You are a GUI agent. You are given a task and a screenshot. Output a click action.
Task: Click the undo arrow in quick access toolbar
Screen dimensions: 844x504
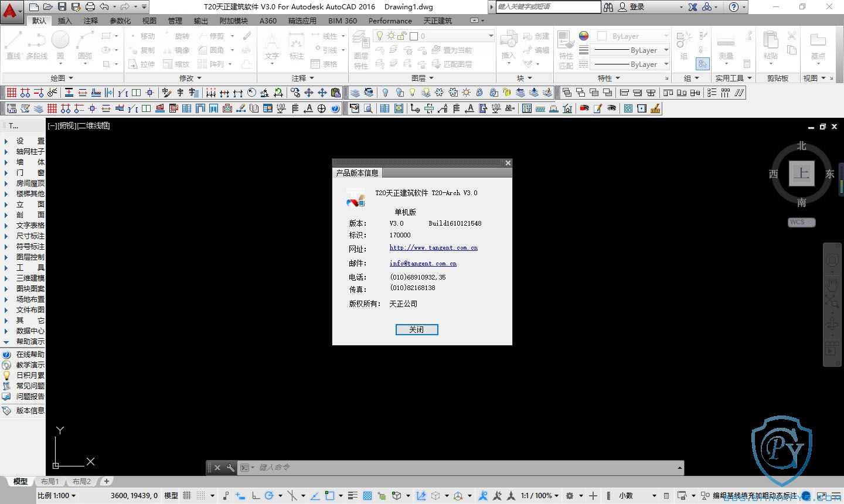click(104, 7)
